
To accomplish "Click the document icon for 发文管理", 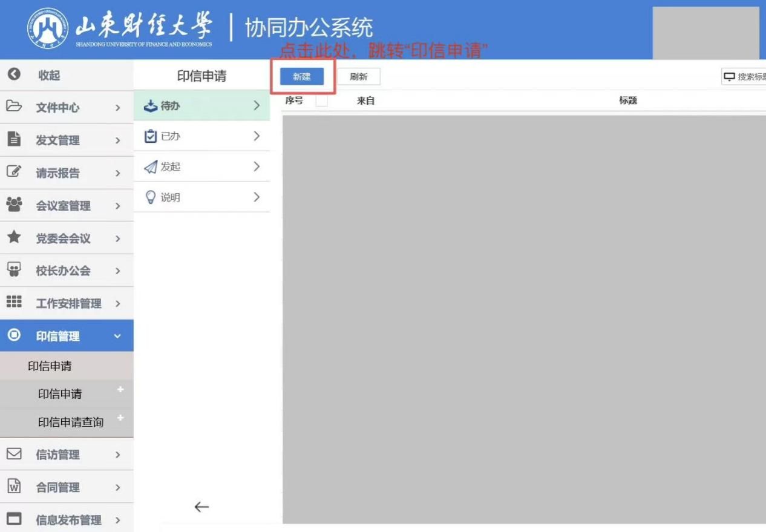I will [14, 139].
